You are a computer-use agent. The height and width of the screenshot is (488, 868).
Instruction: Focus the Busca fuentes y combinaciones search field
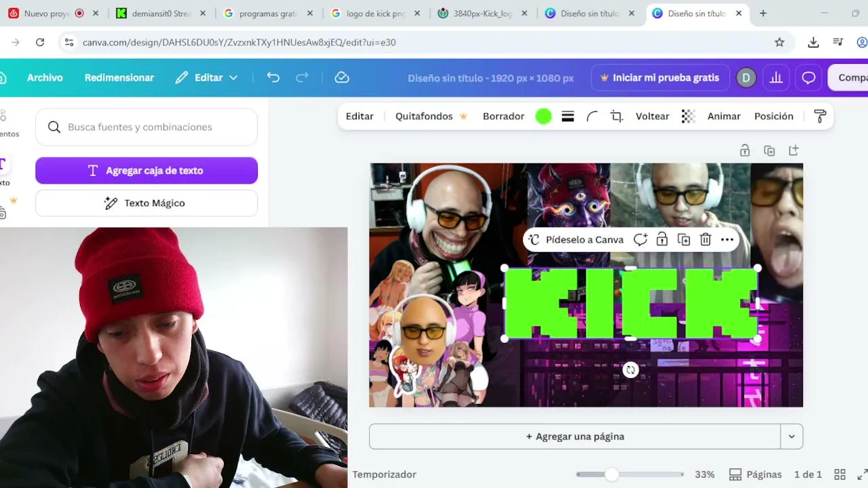tap(146, 127)
